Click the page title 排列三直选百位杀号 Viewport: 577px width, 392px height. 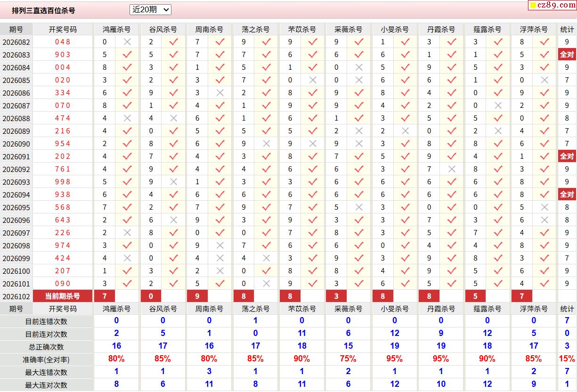tap(43, 10)
